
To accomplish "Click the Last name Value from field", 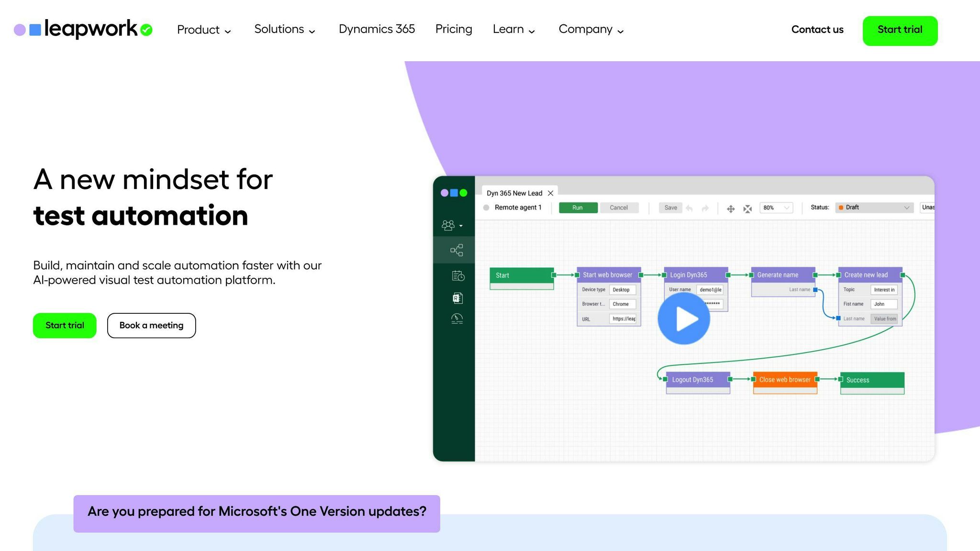I will coord(884,319).
